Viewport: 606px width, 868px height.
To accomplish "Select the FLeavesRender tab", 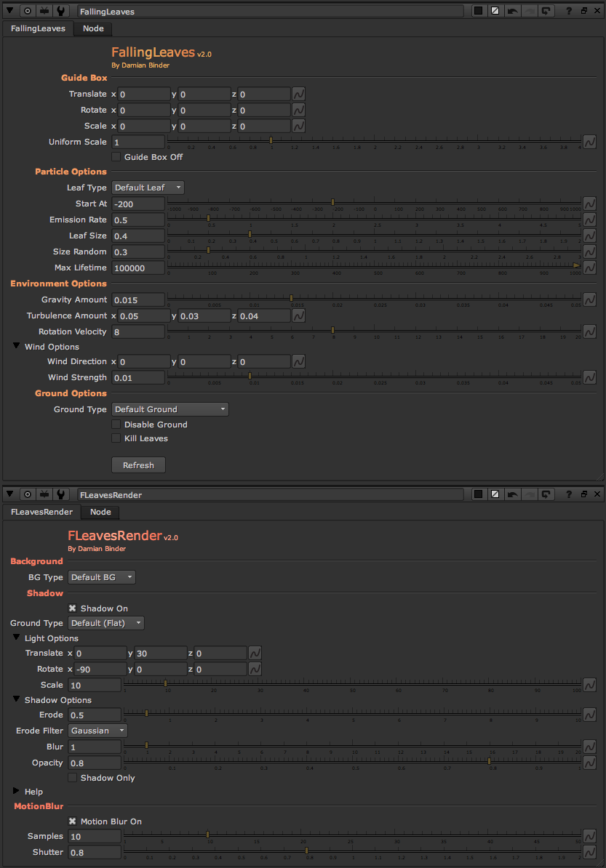I will tap(41, 512).
